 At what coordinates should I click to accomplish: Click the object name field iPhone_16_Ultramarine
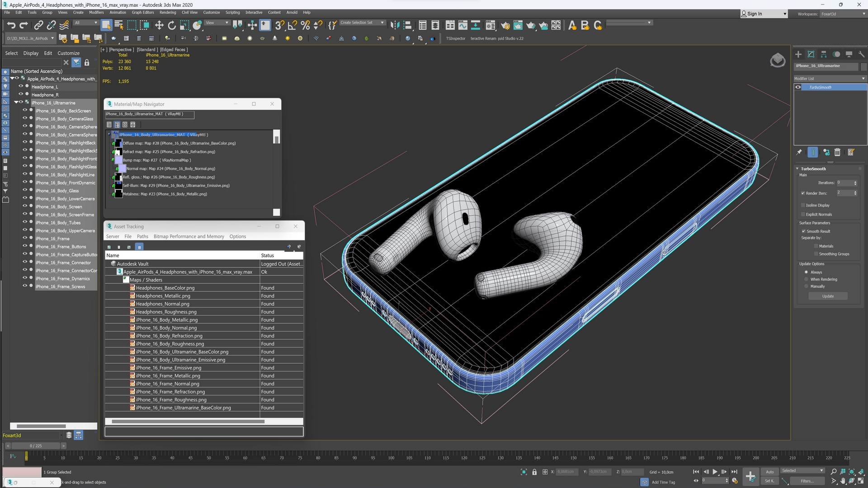pyautogui.click(x=826, y=66)
